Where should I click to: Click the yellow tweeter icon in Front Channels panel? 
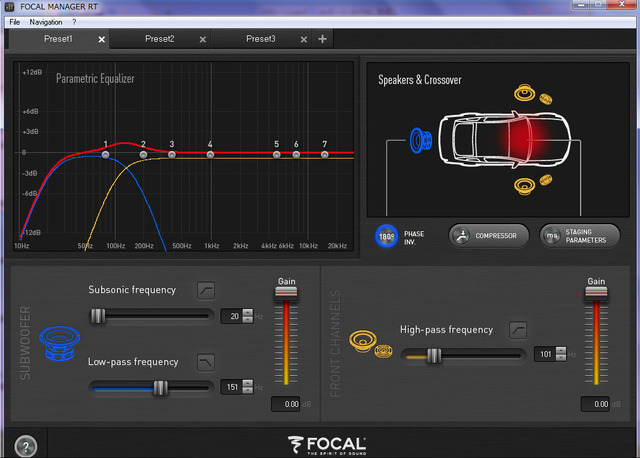[x=383, y=351]
